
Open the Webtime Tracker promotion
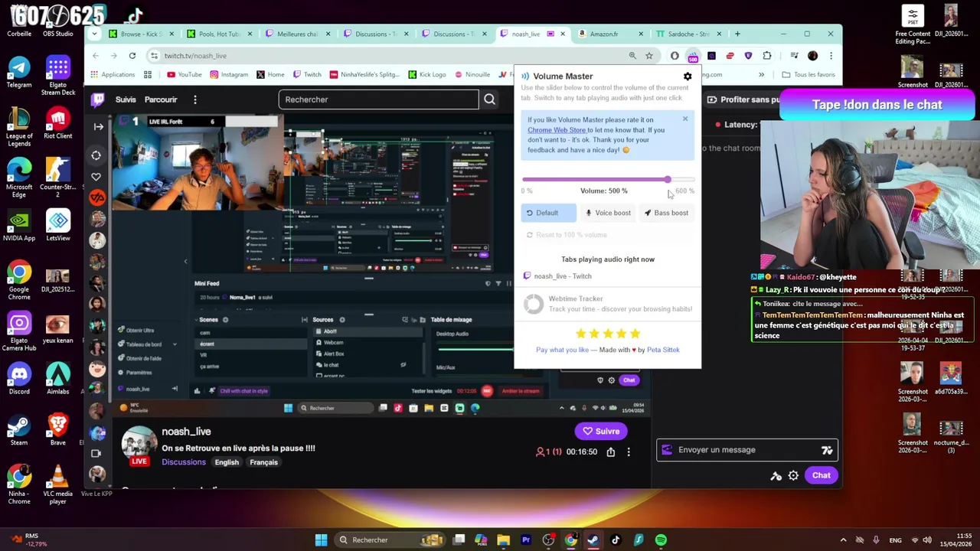point(608,304)
